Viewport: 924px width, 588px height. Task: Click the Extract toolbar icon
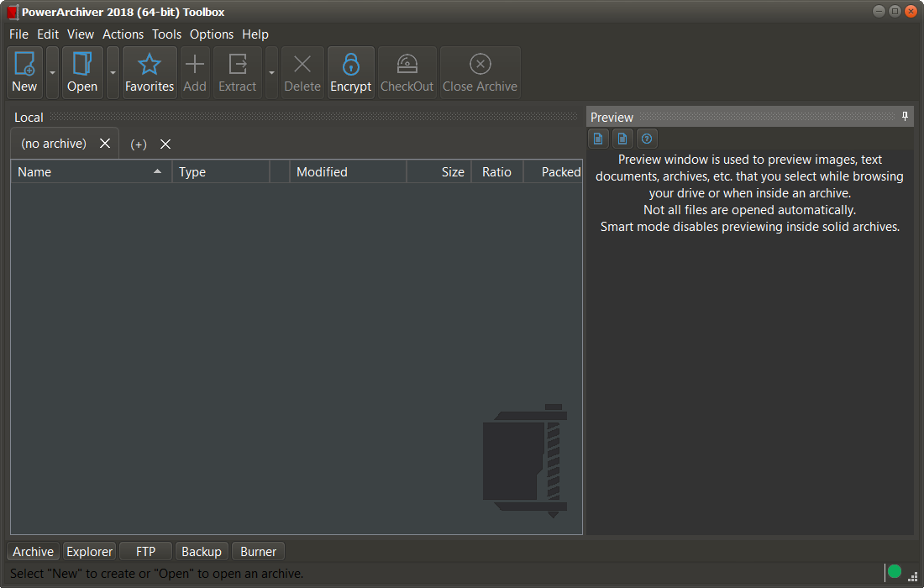(238, 72)
